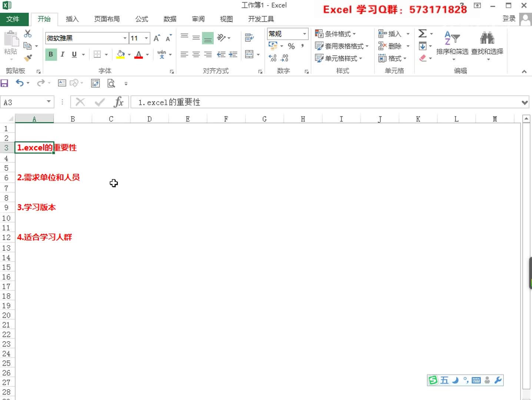Open the fill color dropdown arrow
The image size is (532, 400).
point(129,54)
